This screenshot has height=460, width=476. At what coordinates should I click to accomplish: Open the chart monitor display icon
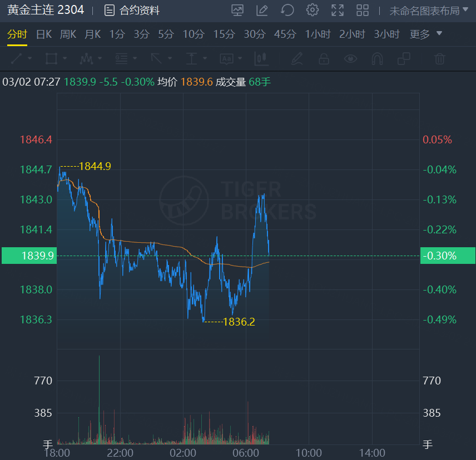pos(237,11)
